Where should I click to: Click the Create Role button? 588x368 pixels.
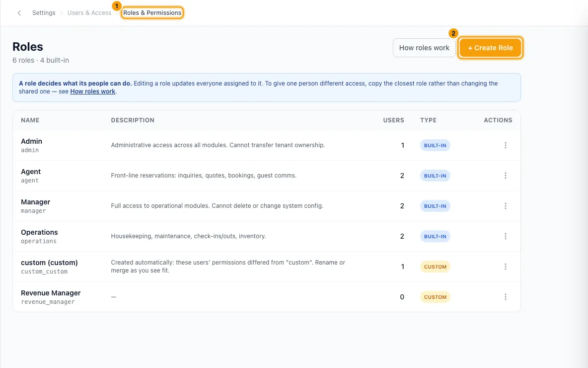pos(490,48)
